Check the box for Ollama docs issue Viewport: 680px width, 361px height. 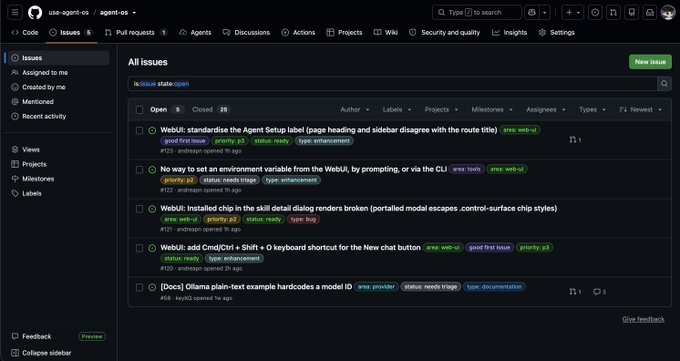[x=139, y=287]
